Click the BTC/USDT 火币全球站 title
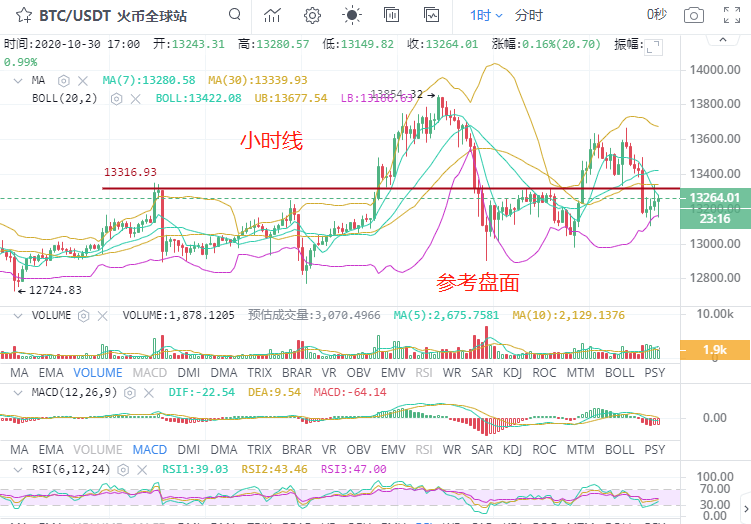Screen dimensions: 751x524 (113, 16)
